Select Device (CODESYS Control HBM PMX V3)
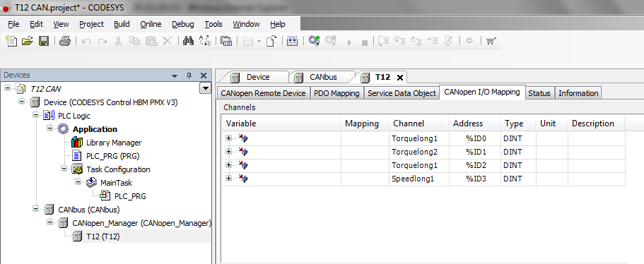 coord(110,102)
